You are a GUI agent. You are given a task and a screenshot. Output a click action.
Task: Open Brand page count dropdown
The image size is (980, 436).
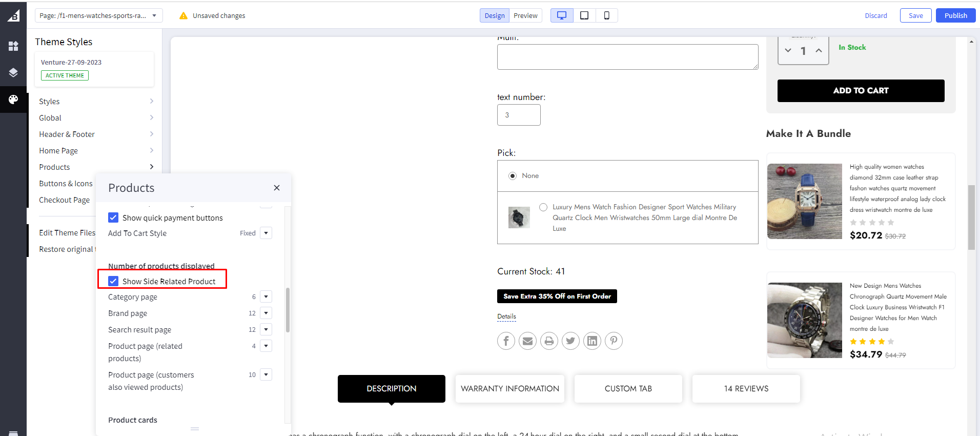tap(266, 313)
